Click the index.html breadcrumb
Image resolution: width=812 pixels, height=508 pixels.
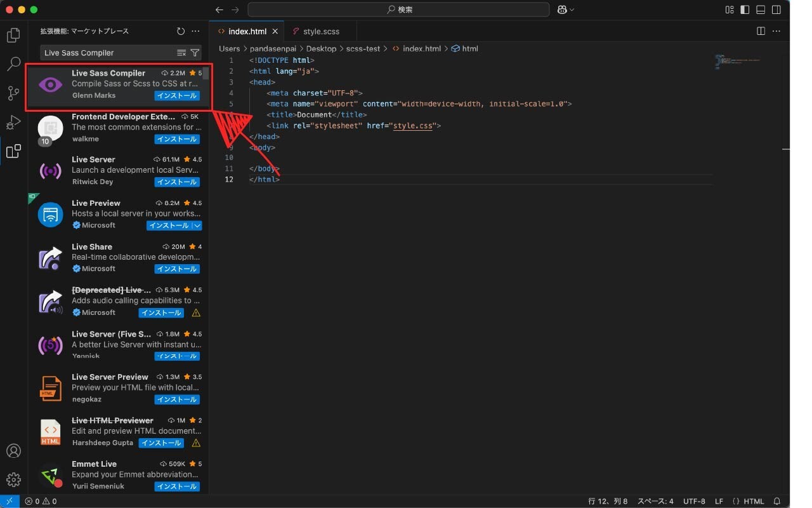[416, 48]
